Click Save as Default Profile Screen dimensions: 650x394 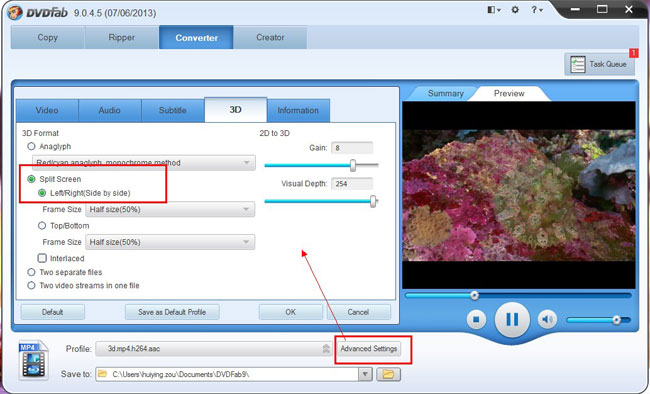(172, 312)
